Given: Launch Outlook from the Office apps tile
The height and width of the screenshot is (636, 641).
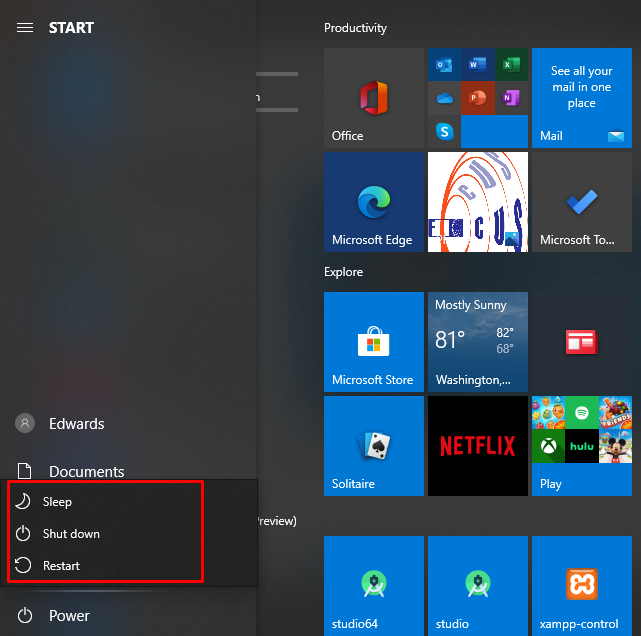Looking at the screenshot, I should coord(444,65).
